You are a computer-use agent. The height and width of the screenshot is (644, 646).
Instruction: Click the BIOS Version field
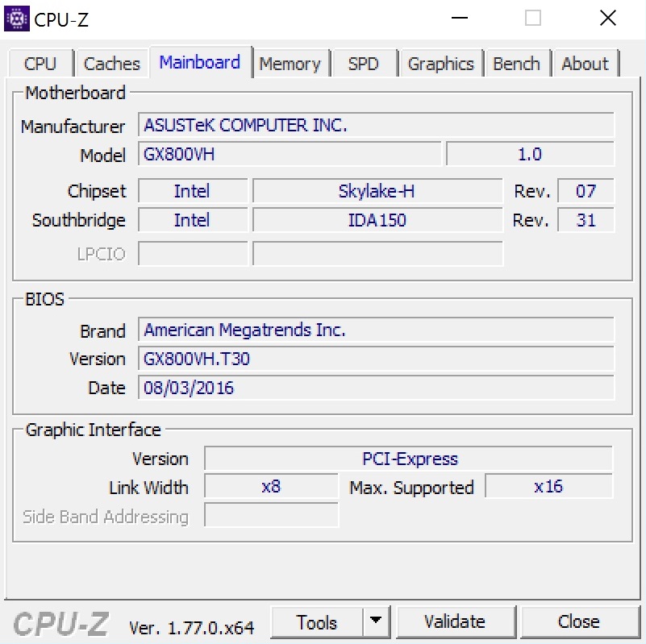point(376,359)
